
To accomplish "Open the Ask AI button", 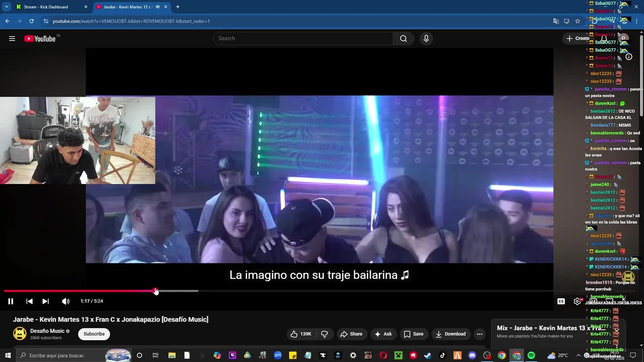I will 383,334.
